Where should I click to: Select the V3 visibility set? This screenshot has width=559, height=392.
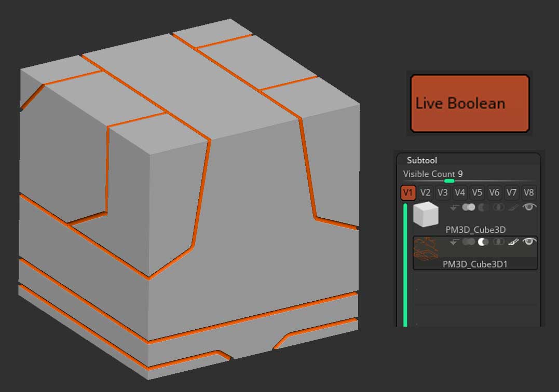[x=442, y=192]
